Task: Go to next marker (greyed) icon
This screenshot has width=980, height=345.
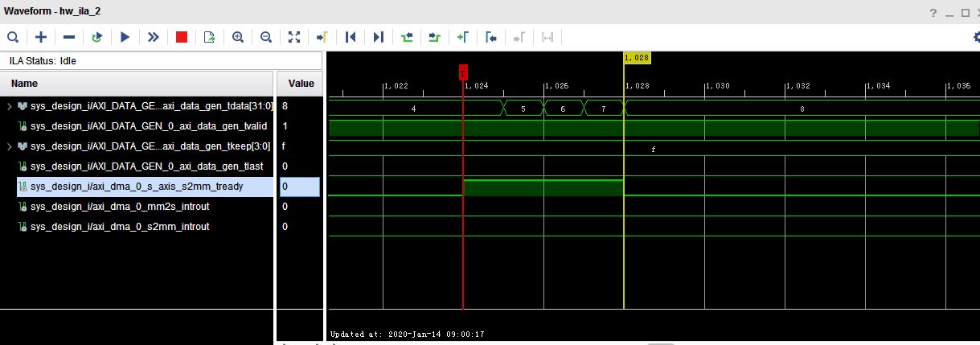Action: pyautogui.click(x=519, y=37)
